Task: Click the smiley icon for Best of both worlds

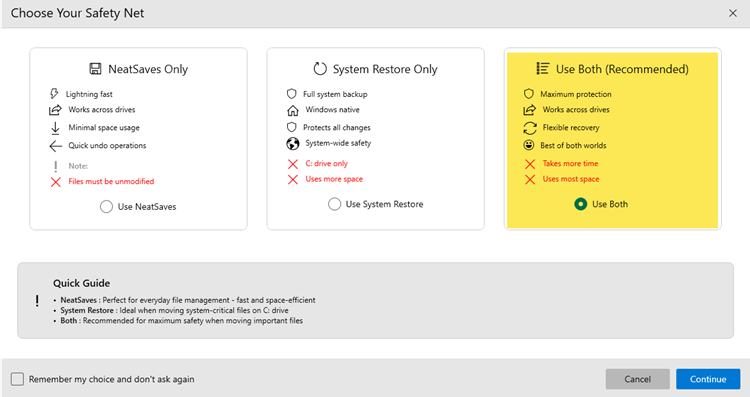Action: [x=529, y=145]
